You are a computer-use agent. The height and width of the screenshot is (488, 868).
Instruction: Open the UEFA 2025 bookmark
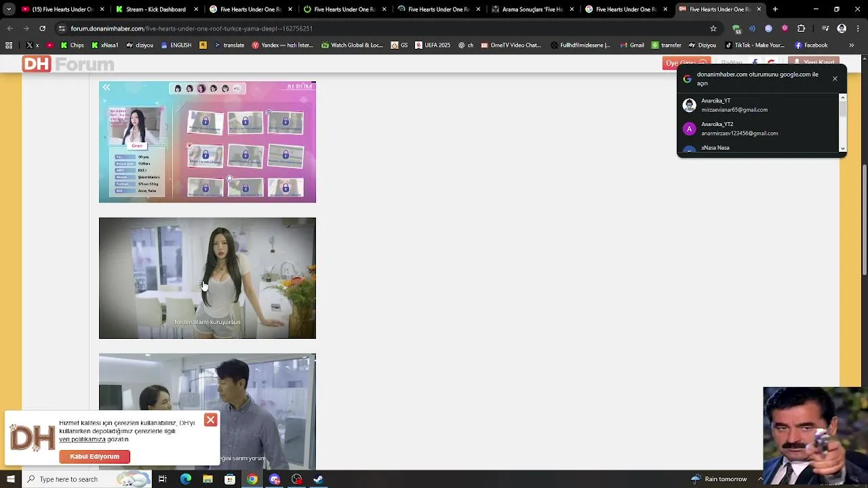click(432, 45)
